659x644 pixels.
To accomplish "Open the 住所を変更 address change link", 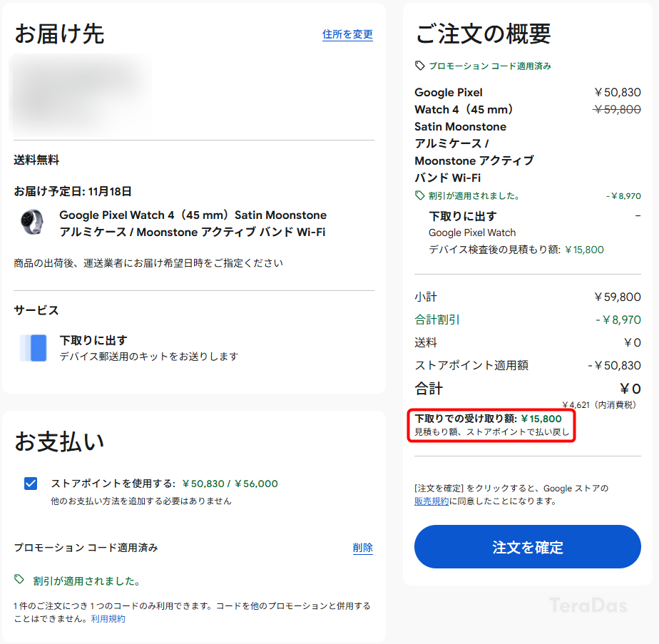I will click(x=347, y=34).
